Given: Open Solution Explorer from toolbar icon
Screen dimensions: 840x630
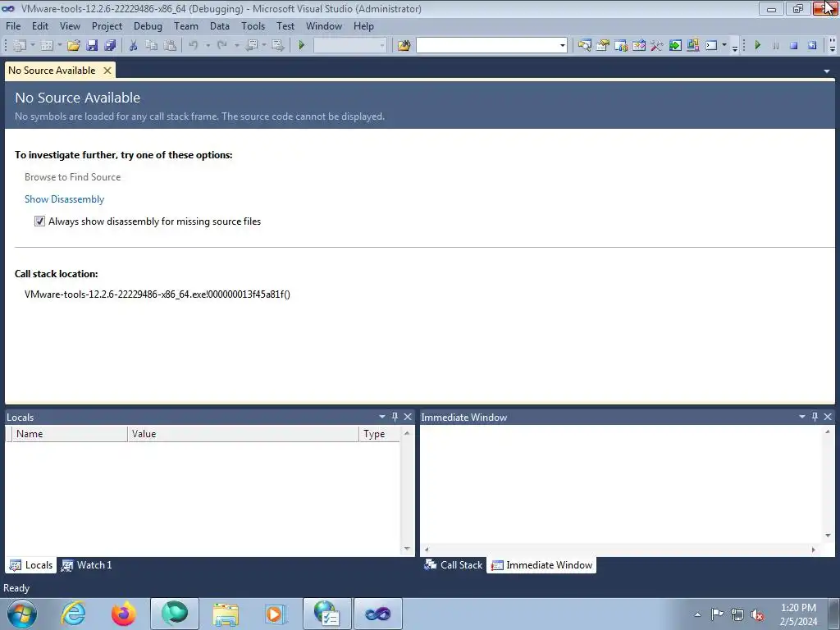Looking at the screenshot, I should [x=584, y=46].
